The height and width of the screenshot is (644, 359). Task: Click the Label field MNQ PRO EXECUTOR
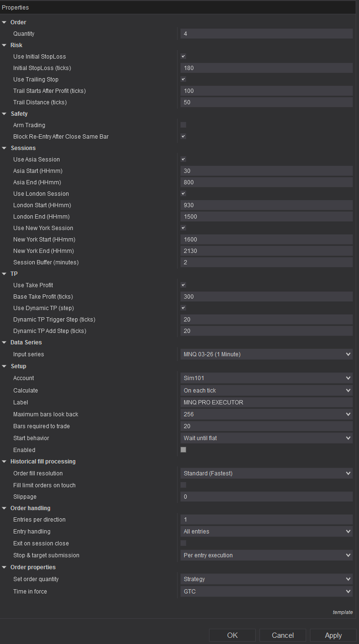(x=266, y=402)
